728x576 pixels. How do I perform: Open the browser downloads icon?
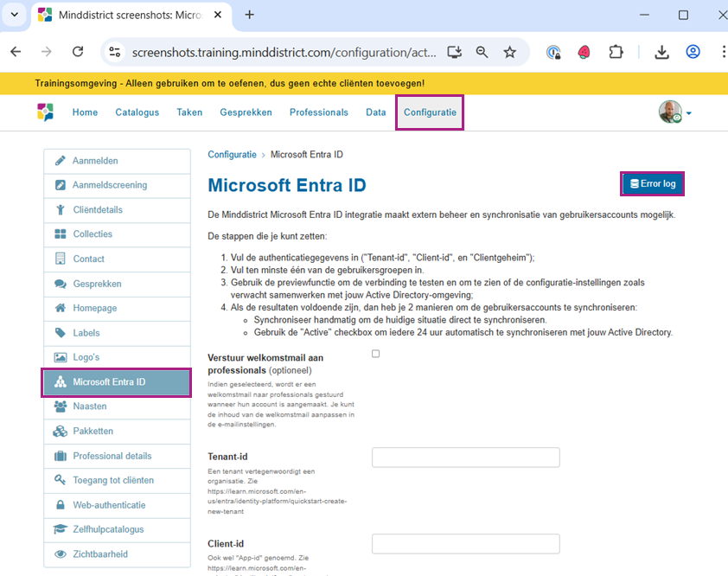[x=661, y=52]
